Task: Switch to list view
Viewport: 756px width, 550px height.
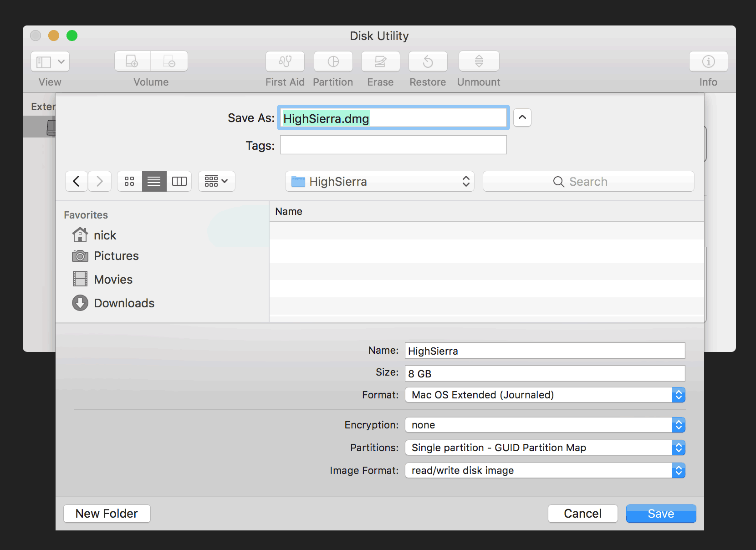Action: [x=154, y=181]
